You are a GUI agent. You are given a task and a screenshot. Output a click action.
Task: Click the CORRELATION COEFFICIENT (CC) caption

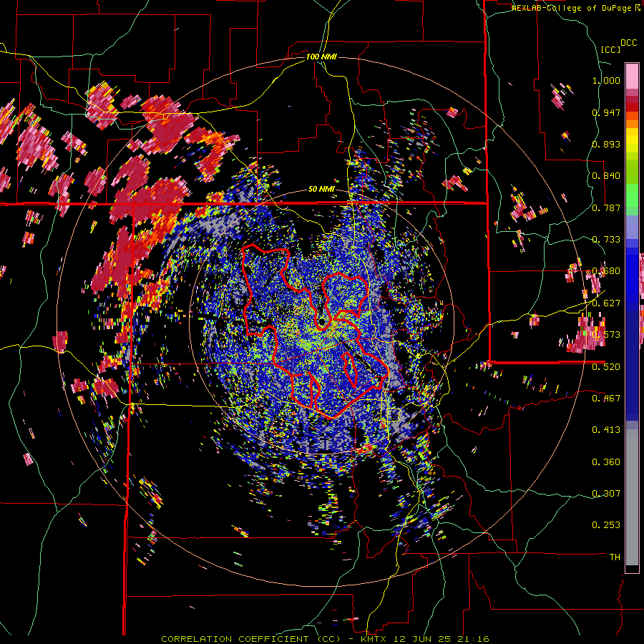(250, 639)
